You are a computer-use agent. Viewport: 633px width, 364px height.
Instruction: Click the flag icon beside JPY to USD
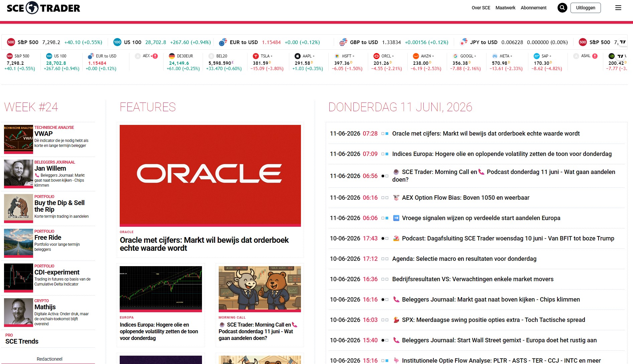click(464, 42)
